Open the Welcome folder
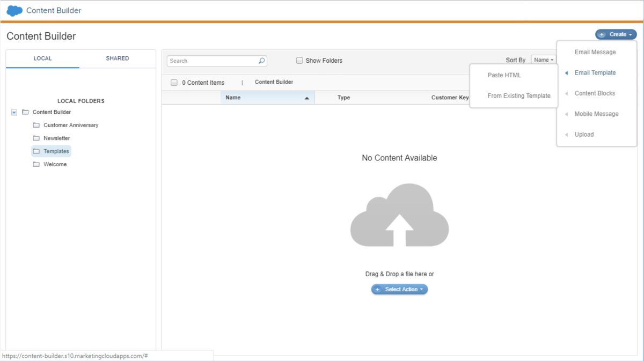Viewport: 644px width, 361px height. 55,164
